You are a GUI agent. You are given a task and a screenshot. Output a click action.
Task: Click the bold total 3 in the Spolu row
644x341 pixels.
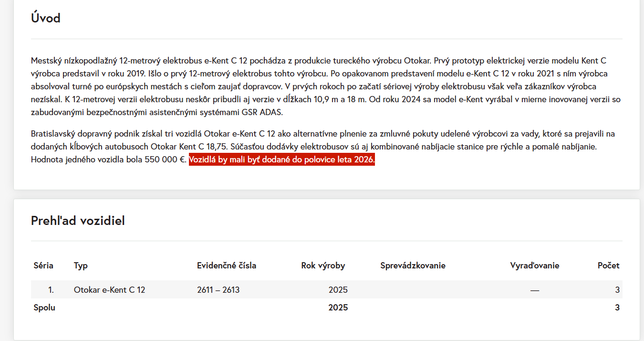pyautogui.click(x=617, y=308)
